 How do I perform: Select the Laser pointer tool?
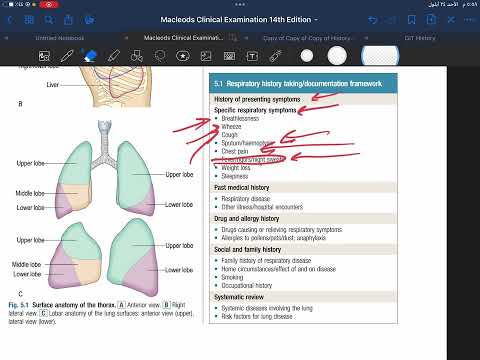[276, 56]
